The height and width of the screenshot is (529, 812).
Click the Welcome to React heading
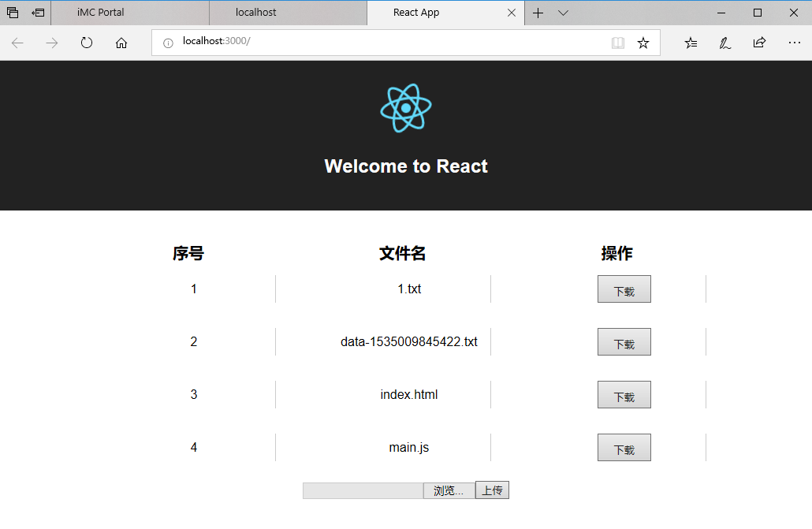(406, 166)
